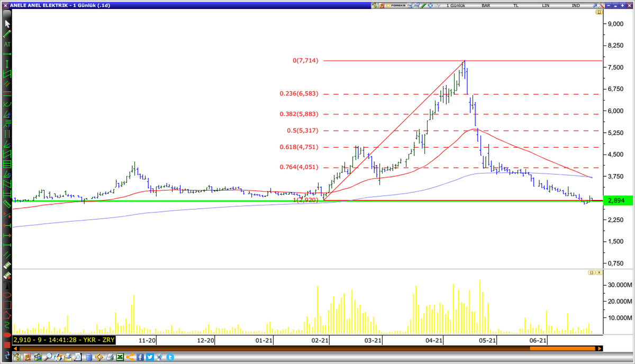The width and height of the screenshot is (635, 364).
Task: Click the printer icon to print chart
Action: pyautogui.click(x=110, y=357)
